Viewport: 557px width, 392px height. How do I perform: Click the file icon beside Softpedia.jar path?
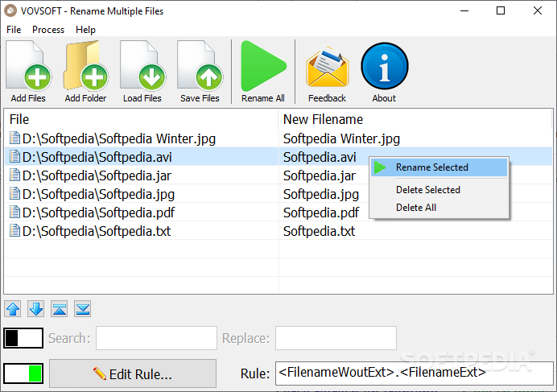tap(14, 175)
